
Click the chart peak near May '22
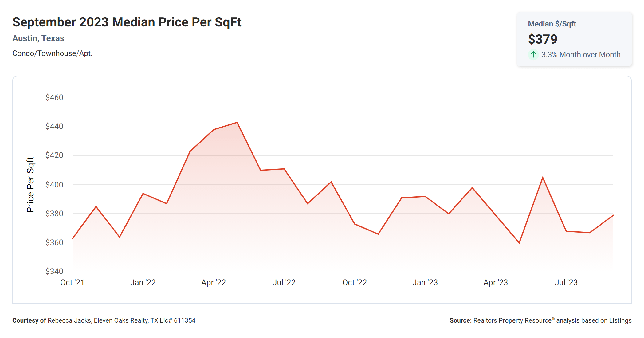[x=237, y=123]
